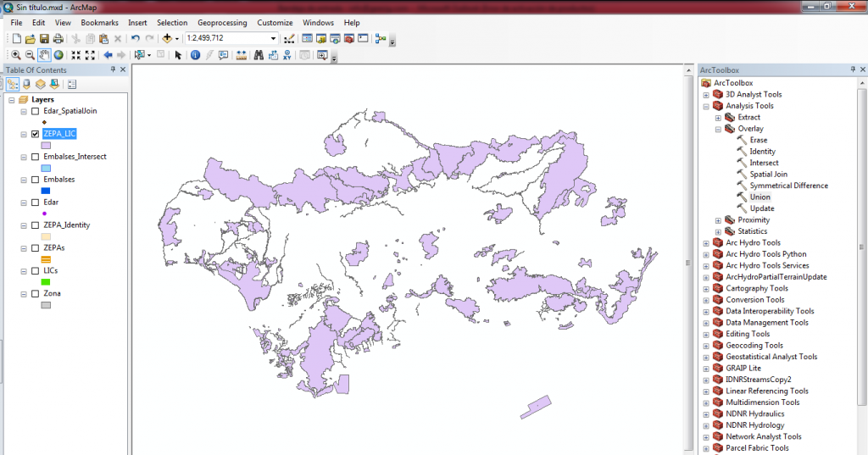The width and height of the screenshot is (868, 455).
Task: Select the Identify tool
Action: click(195, 55)
